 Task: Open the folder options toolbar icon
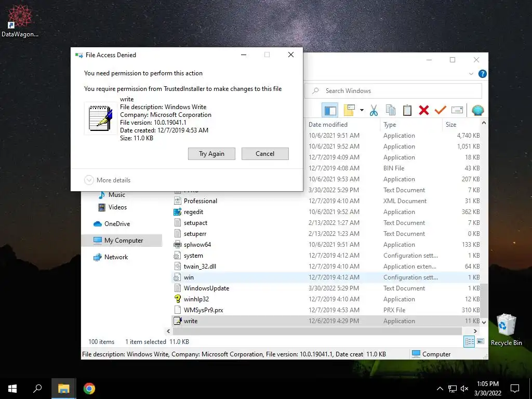[350, 110]
